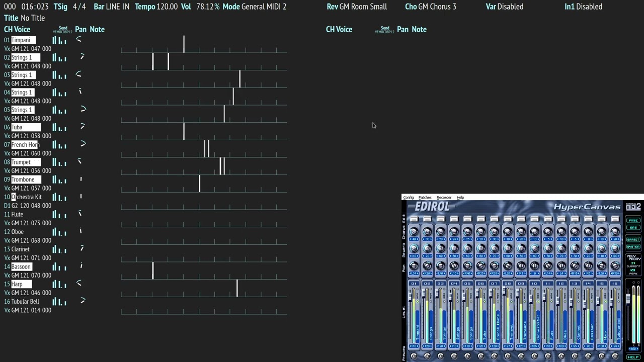Preview the channel 10 OrchestraSet sound

pos(535,356)
